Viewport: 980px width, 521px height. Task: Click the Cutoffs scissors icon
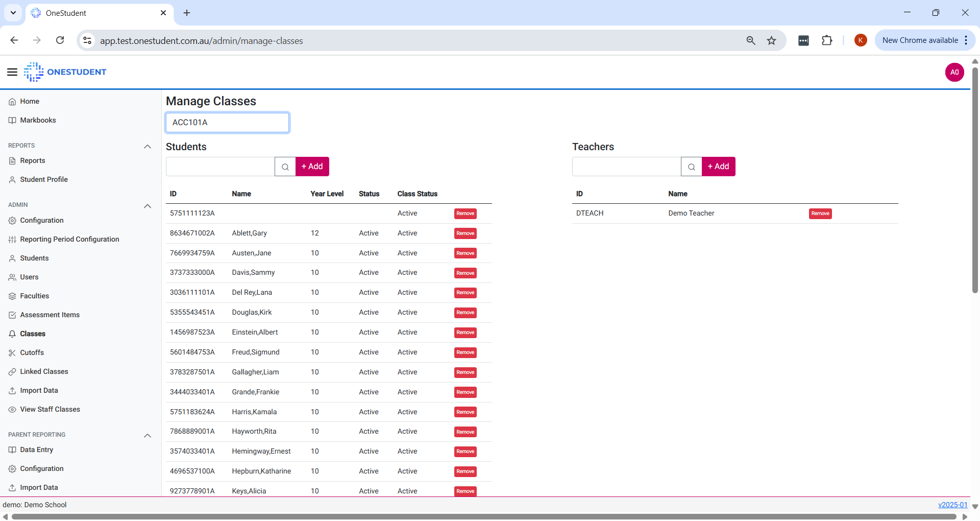pos(12,352)
